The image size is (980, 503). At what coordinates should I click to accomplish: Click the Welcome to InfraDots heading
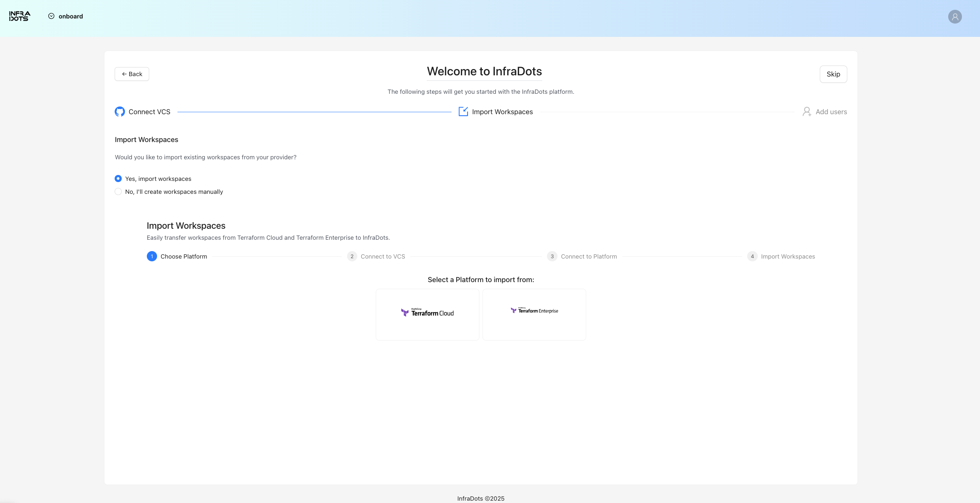tap(484, 71)
